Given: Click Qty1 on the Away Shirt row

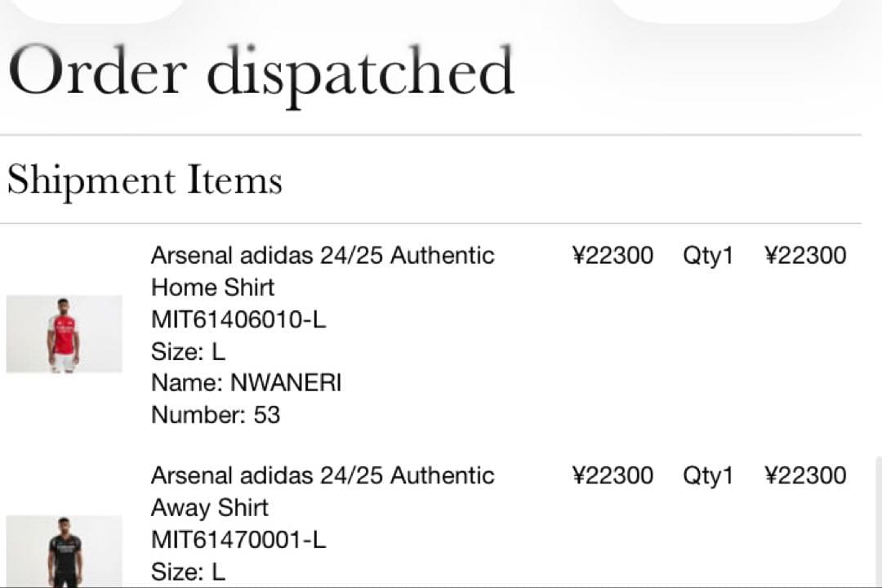Looking at the screenshot, I should point(708,475).
